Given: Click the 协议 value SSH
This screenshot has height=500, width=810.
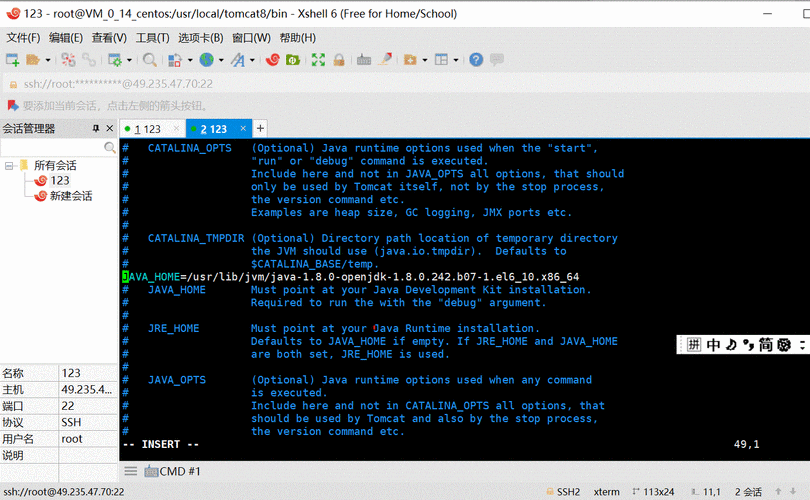Looking at the screenshot, I should click(x=71, y=423).
